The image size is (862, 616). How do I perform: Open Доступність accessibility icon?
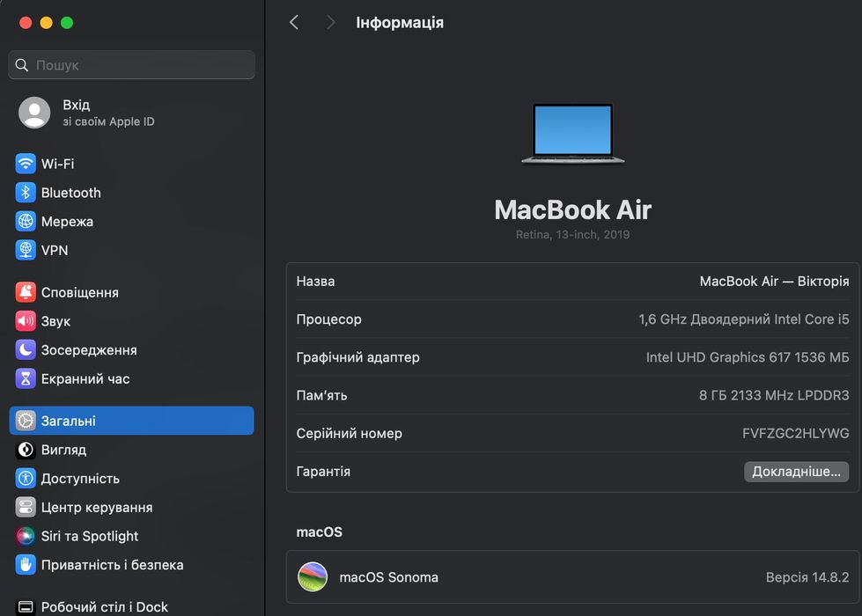click(x=26, y=478)
